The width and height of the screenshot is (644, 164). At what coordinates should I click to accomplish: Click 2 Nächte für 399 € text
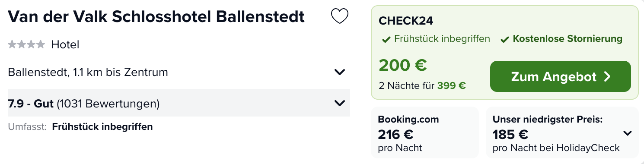[422, 85]
